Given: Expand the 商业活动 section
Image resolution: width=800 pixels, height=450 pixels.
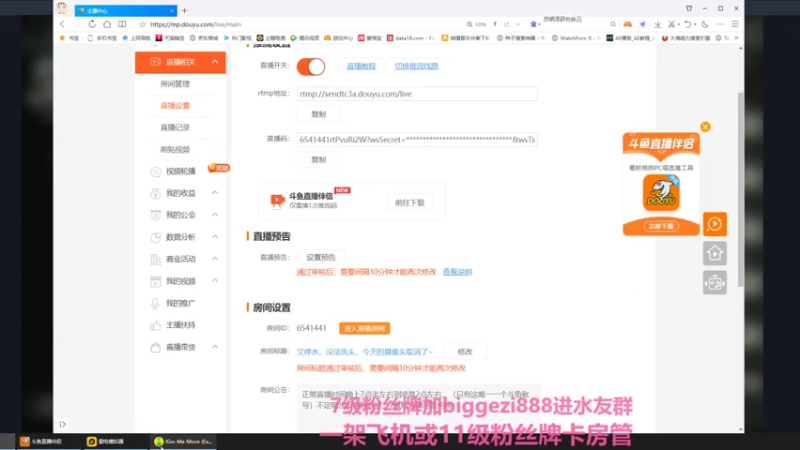Looking at the screenshot, I should (215, 259).
